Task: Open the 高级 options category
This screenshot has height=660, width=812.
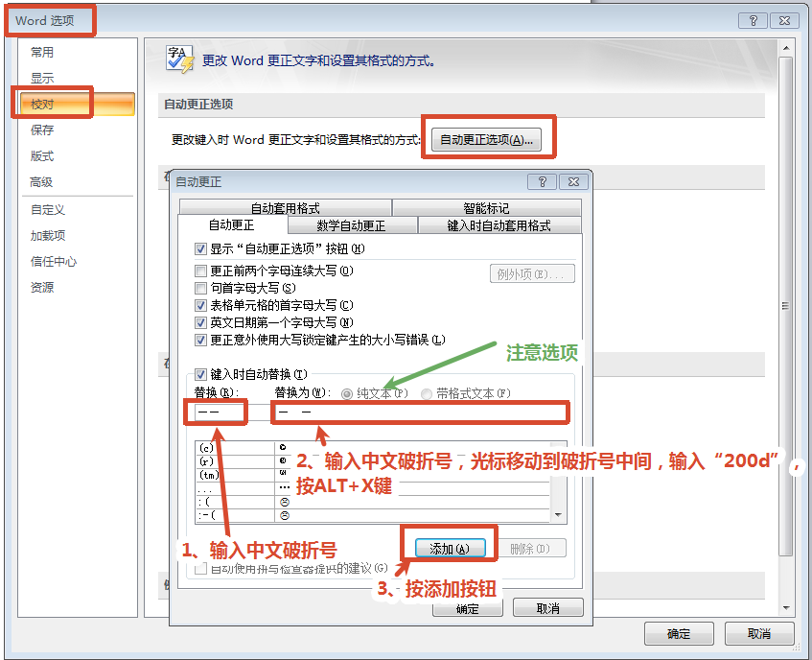Action: [41, 182]
